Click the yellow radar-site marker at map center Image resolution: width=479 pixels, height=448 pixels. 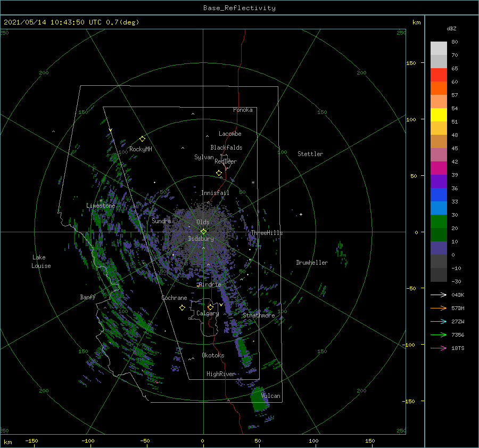point(203,232)
